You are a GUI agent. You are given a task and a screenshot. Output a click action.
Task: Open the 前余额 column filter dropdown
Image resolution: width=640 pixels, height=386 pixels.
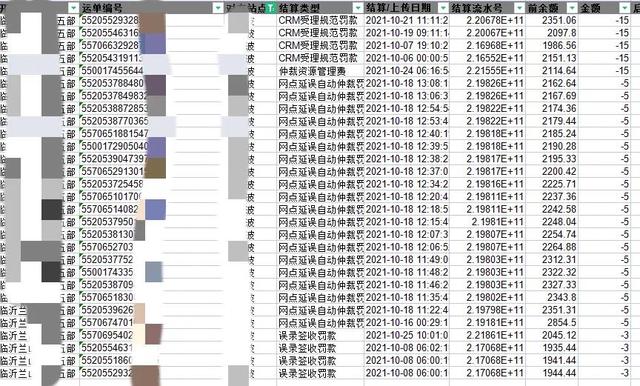tap(572, 8)
